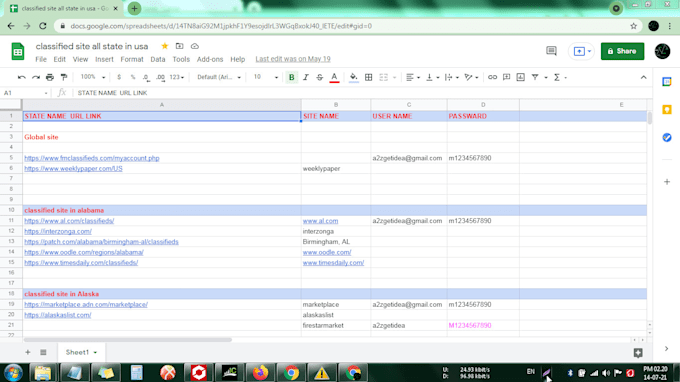Open the weeklypaper.com/US link
The width and height of the screenshot is (680, 382).
(73, 169)
